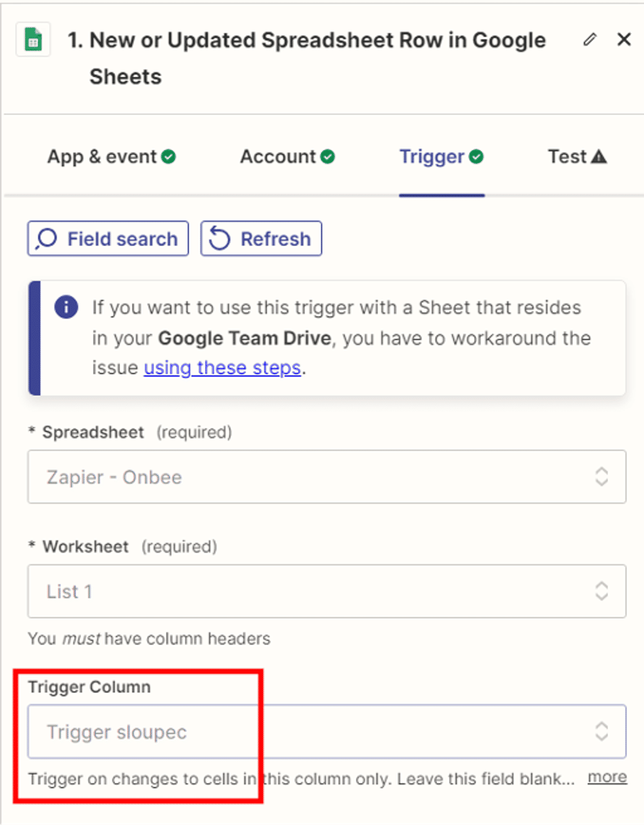Click the step title heading text
The width and height of the screenshot is (644, 826).
click(306, 41)
